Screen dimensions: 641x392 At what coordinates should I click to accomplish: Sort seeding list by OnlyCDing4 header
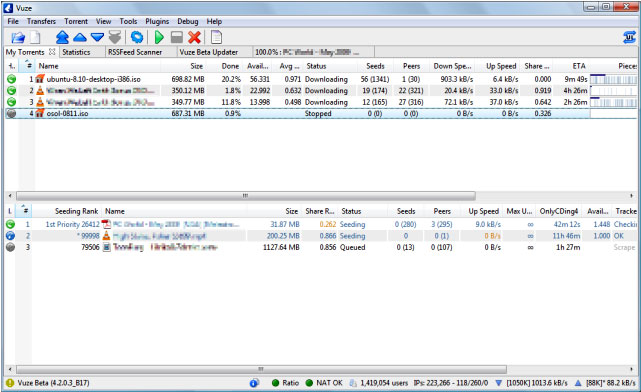point(558,211)
